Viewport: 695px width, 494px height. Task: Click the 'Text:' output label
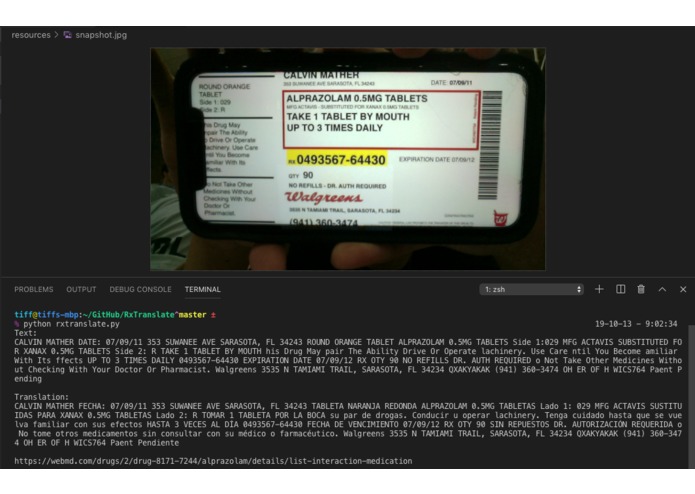point(26,333)
